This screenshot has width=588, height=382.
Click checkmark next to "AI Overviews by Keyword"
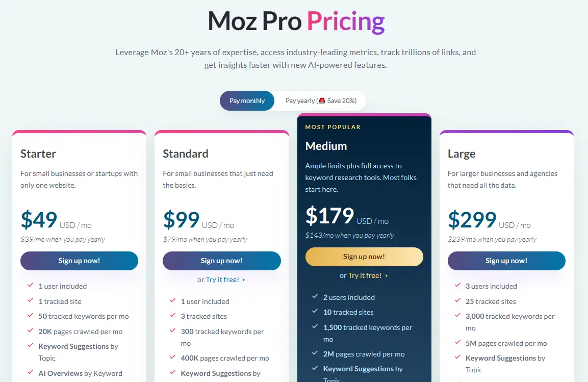coord(30,373)
